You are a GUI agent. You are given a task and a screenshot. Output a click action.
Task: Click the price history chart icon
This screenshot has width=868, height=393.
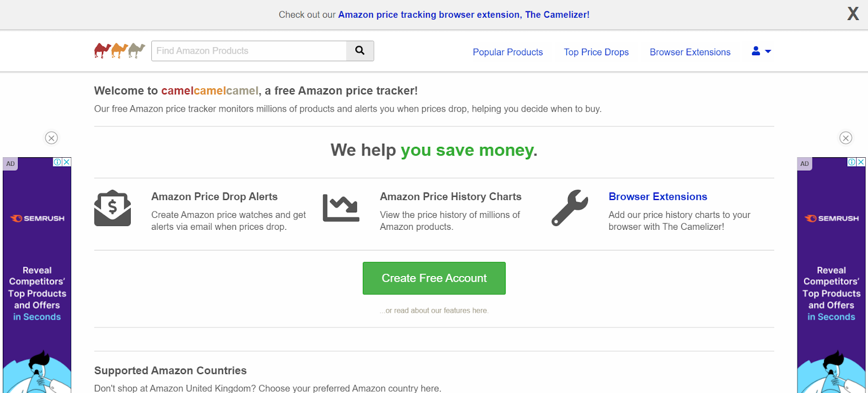pos(341,208)
